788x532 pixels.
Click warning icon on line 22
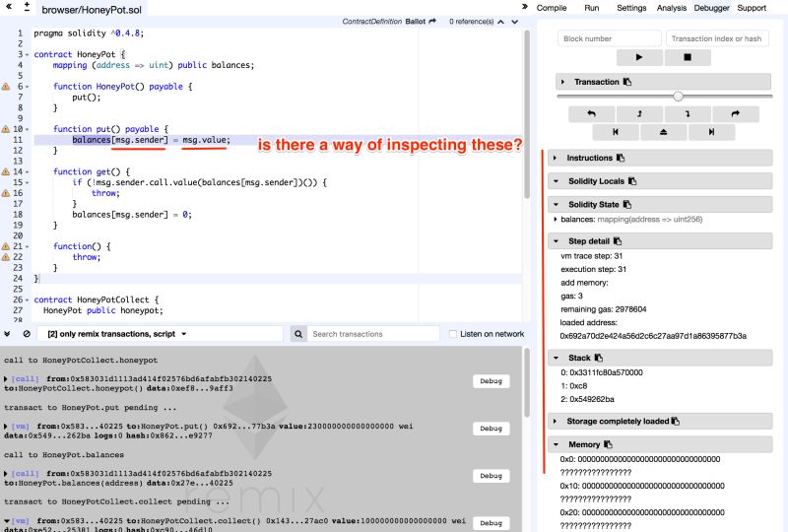pos(6,257)
